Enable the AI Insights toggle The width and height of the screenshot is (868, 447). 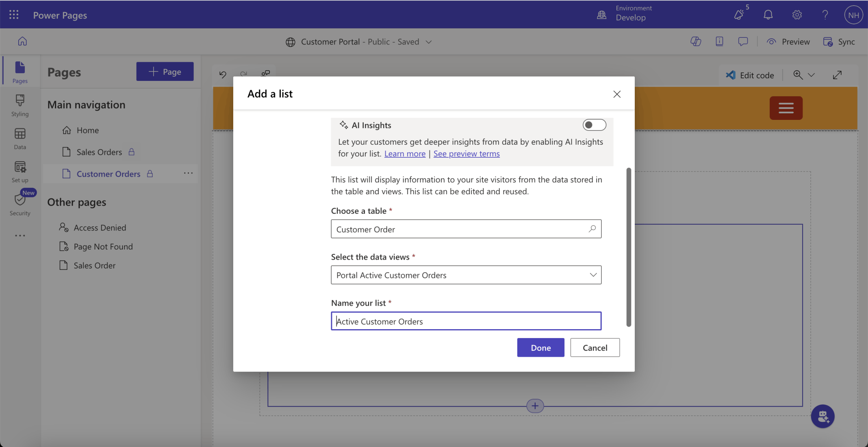click(594, 125)
